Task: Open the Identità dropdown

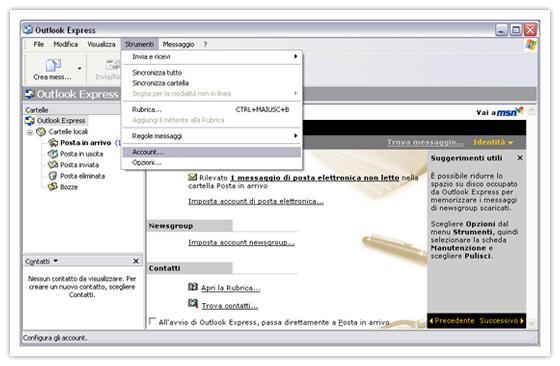Action: pos(493,142)
